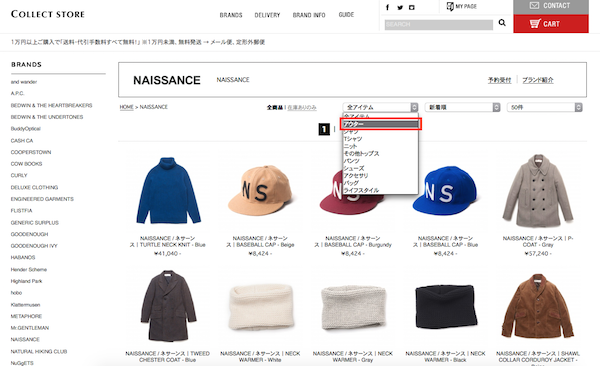The height and width of the screenshot is (366, 600).
Task: Open Mr.GENTLEMAN brand link
Action: [30, 328]
